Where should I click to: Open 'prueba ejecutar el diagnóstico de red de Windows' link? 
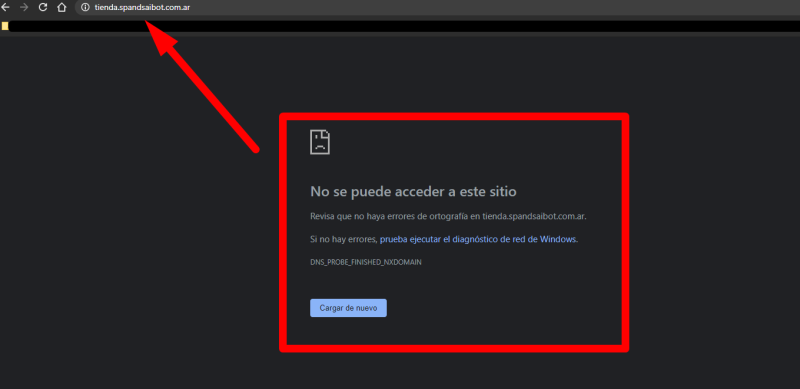478,239
